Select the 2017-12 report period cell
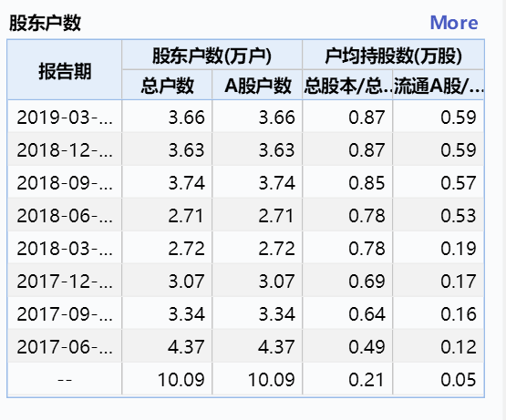The width and height of the screenshot is (506, 420). click(x=65, y=281)
